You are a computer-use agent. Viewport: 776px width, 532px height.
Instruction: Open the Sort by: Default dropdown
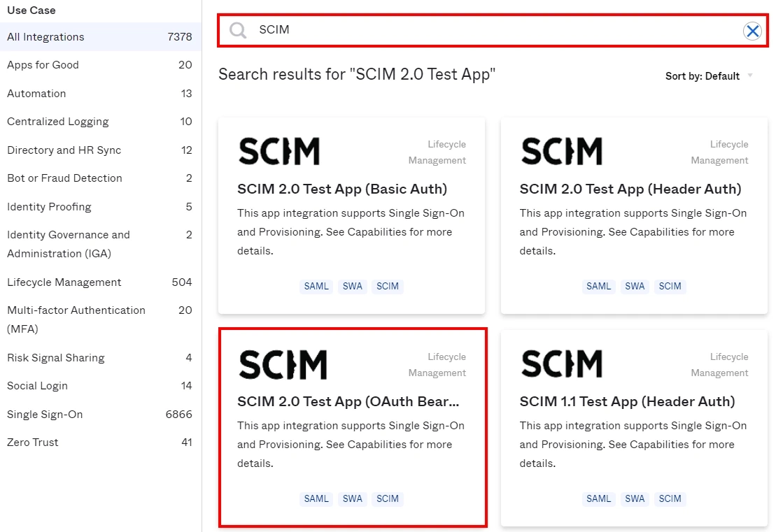click(x=709, y=76)
